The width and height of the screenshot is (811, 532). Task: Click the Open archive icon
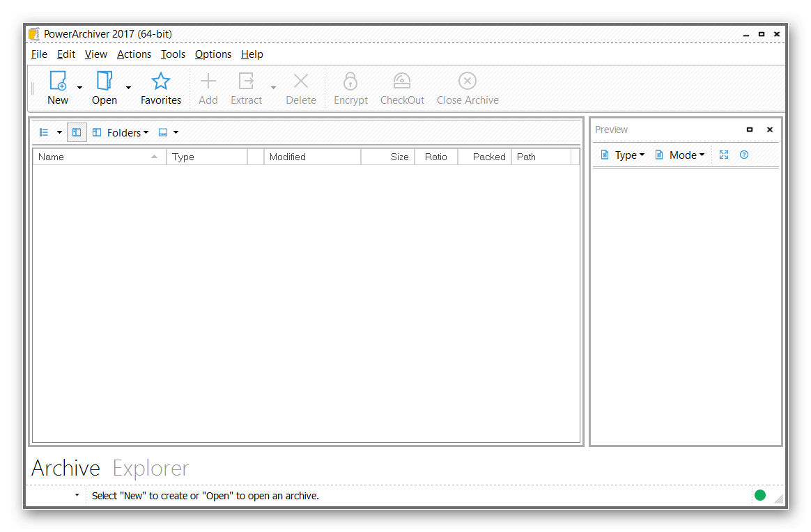pyautogui.click(x=105, y=81)
